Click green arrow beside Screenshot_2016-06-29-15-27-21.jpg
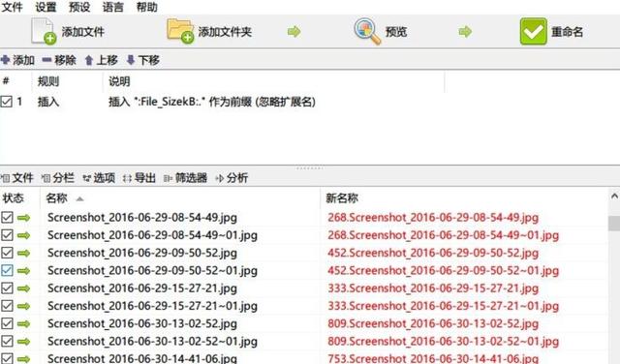The image size is (620, 364). click(x=23, y=288)
